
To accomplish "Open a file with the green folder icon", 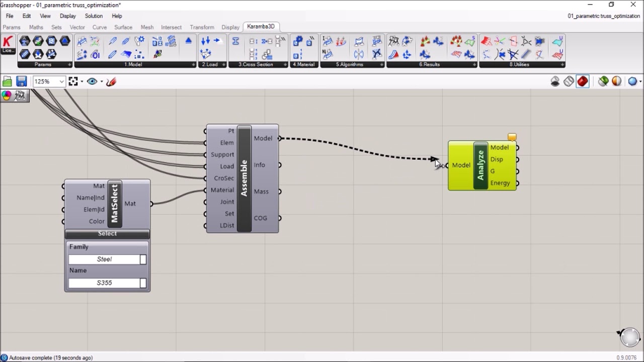I will coord(7,81).
